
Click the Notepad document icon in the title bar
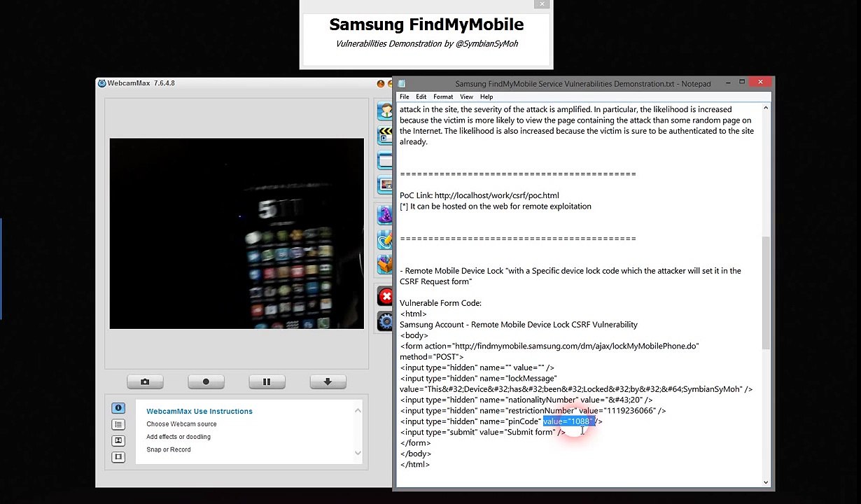pos(402,83)
